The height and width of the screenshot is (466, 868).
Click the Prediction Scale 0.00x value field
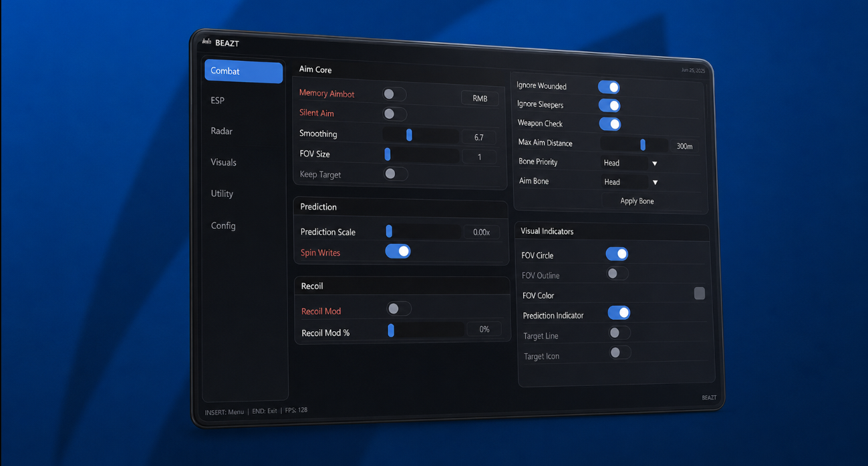tap(481, 232)
